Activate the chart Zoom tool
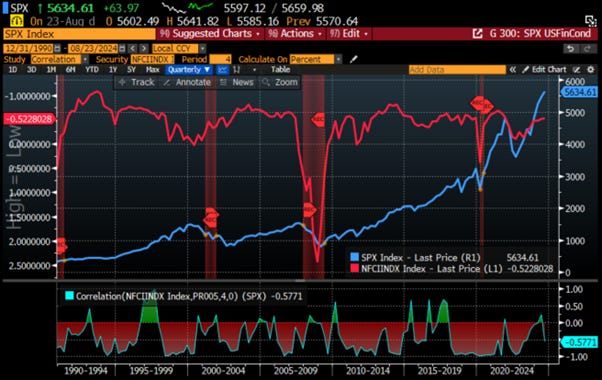This screenshot has height=380, width=602. click(x=280, y=82)
